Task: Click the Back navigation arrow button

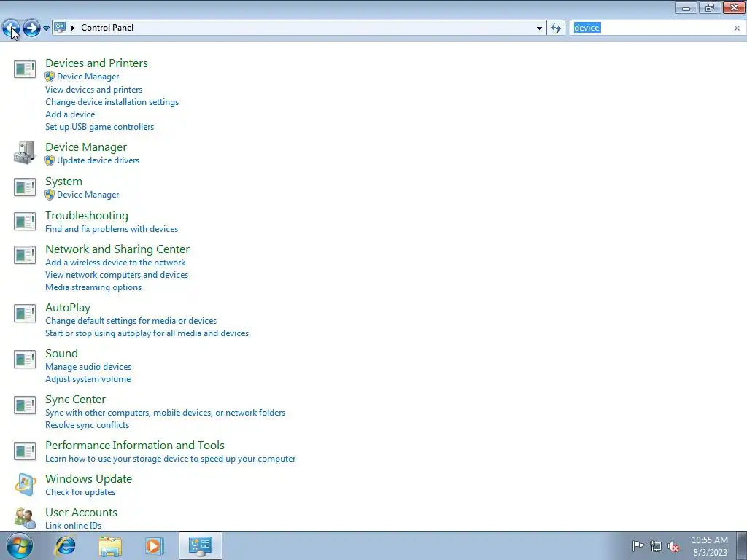Action: (11, 28)
